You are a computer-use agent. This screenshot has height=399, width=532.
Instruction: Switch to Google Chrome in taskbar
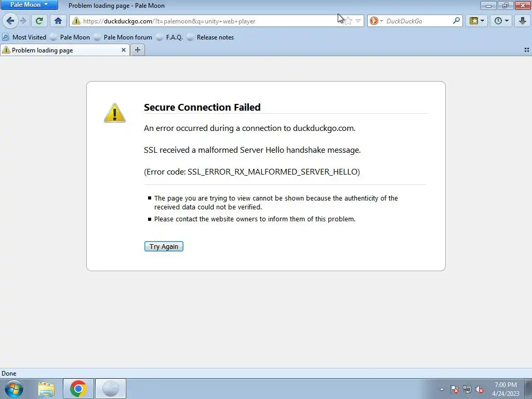[78, 389]
